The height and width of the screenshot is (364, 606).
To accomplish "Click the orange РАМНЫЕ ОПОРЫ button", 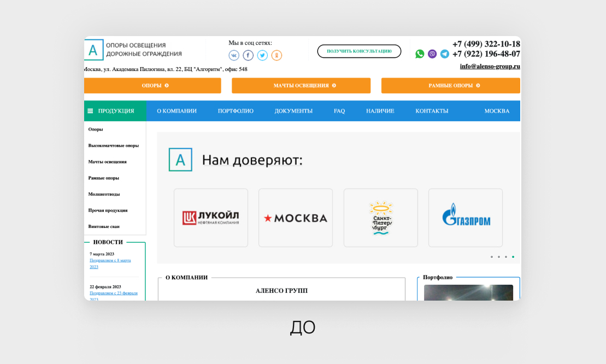I will click(x=451, y=85).
